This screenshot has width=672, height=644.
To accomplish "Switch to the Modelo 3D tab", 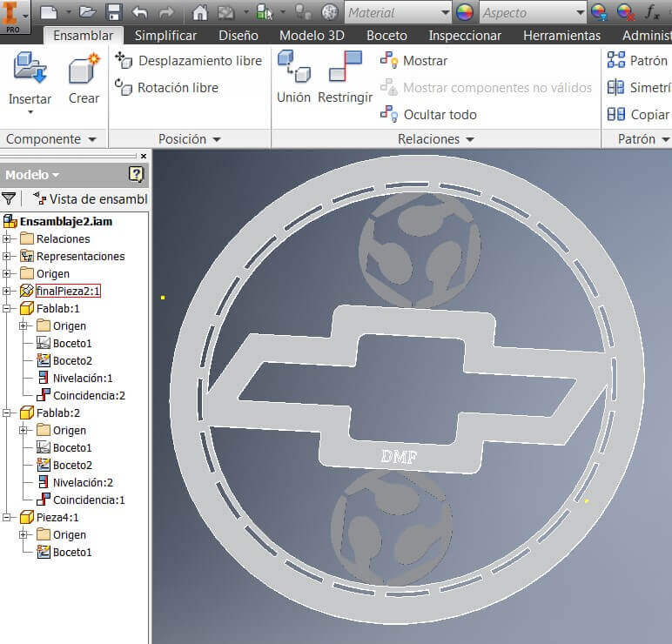I will [312, 35].
